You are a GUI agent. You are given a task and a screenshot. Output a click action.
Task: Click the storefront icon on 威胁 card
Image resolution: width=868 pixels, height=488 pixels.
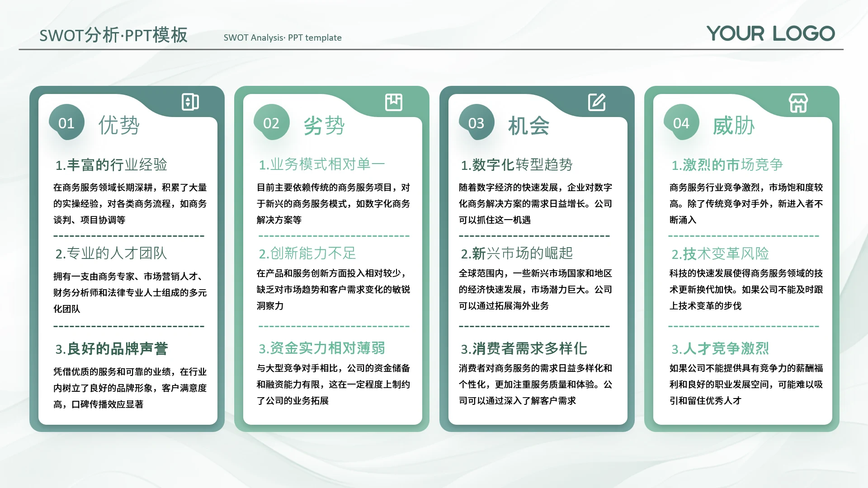(x=798, y=103)
